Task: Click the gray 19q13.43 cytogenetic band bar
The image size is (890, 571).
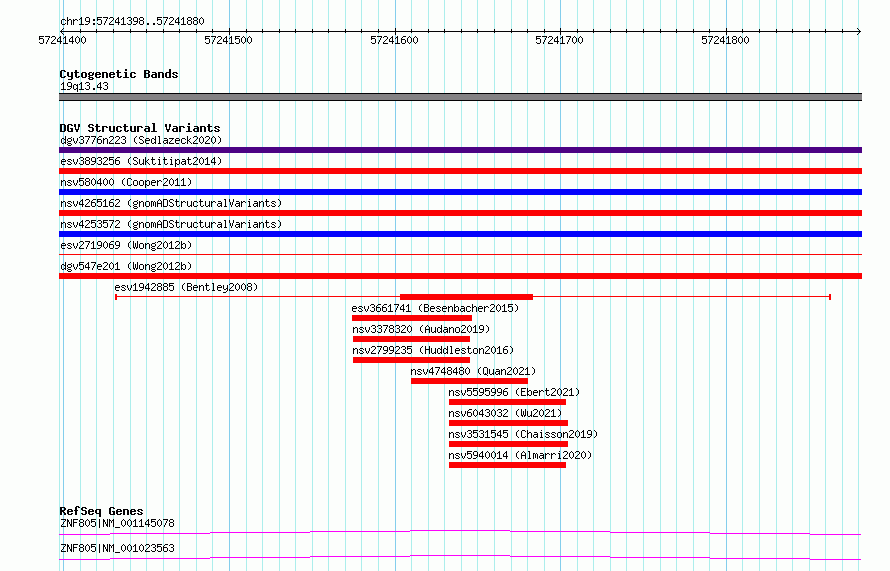Action: pyautogui.click(x=460, y=97)
